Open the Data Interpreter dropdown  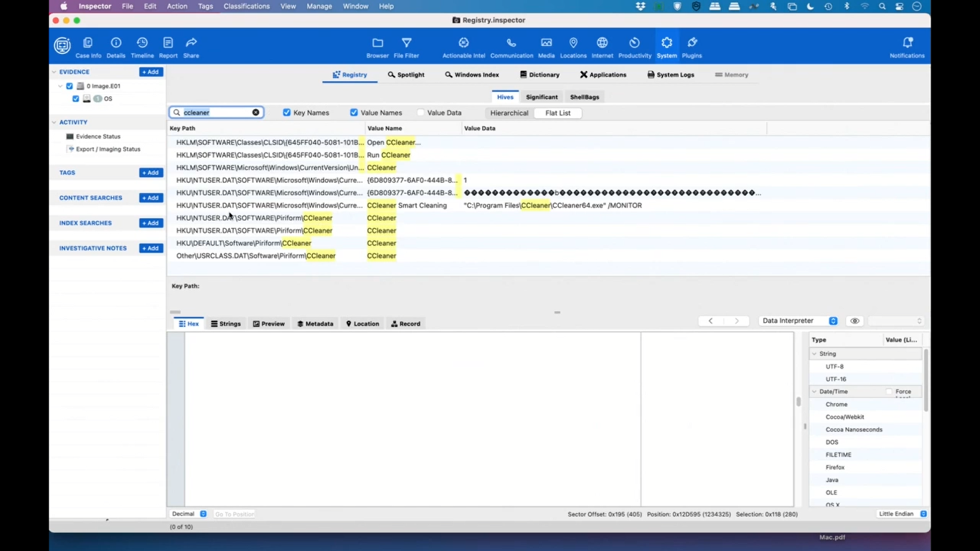coord(798,321)
